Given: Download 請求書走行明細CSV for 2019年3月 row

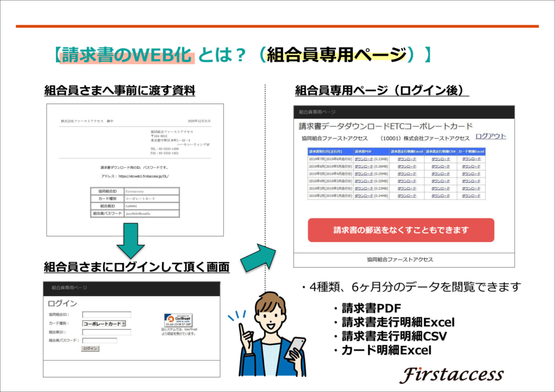Looking at the screenshot, I should (441, 188).
